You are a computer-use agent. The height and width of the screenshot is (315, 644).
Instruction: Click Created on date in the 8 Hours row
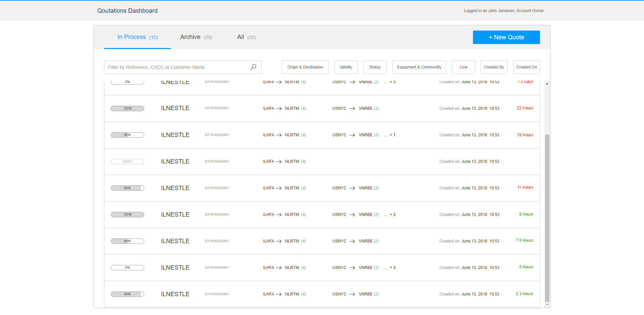click(x=469, y=215)
